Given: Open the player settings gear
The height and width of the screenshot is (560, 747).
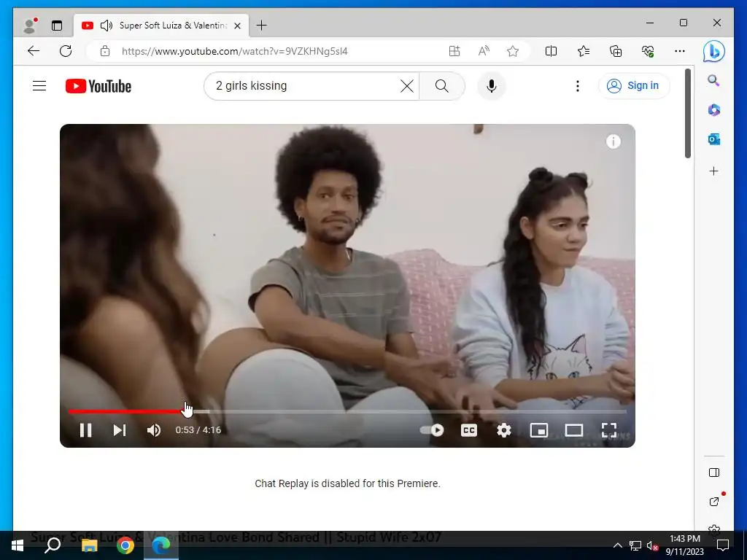Looking at the screenshot, I should coord(504,430).
